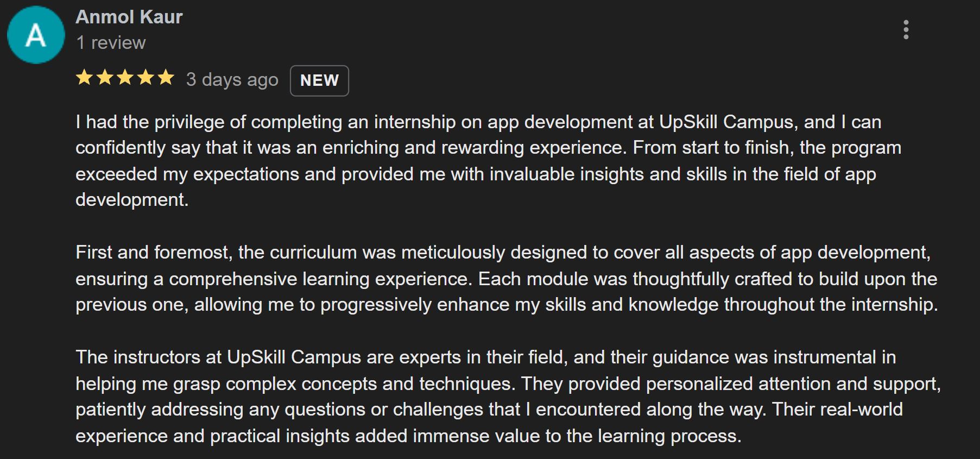Click the "3 days ago" timestamp
The width and height of the screenshot is (980, 459).
click(x=232, y=79)
